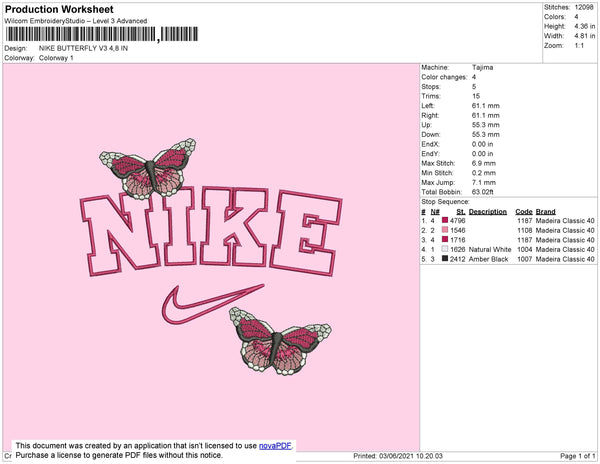Viewport: 600px width, 464px height.
Task: Click the color swatch for thread 1546
Action: point(445,230)
